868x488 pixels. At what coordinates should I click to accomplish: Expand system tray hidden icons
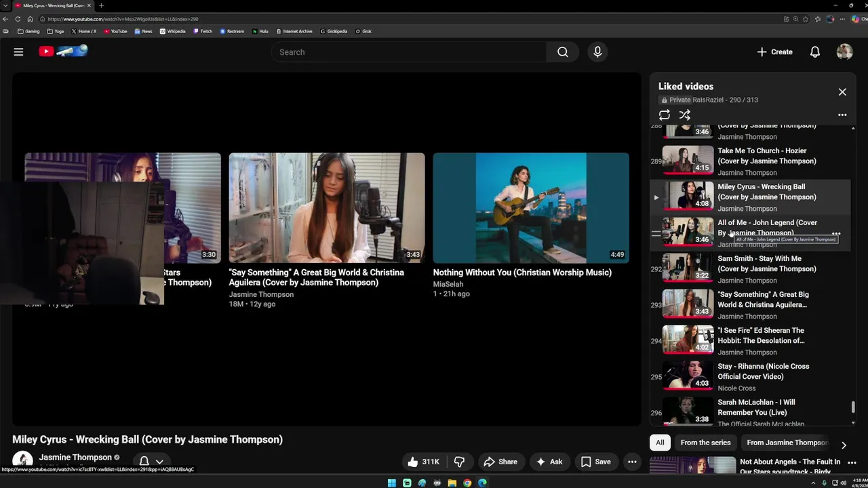pyautogui.click(x=814, y=483)
